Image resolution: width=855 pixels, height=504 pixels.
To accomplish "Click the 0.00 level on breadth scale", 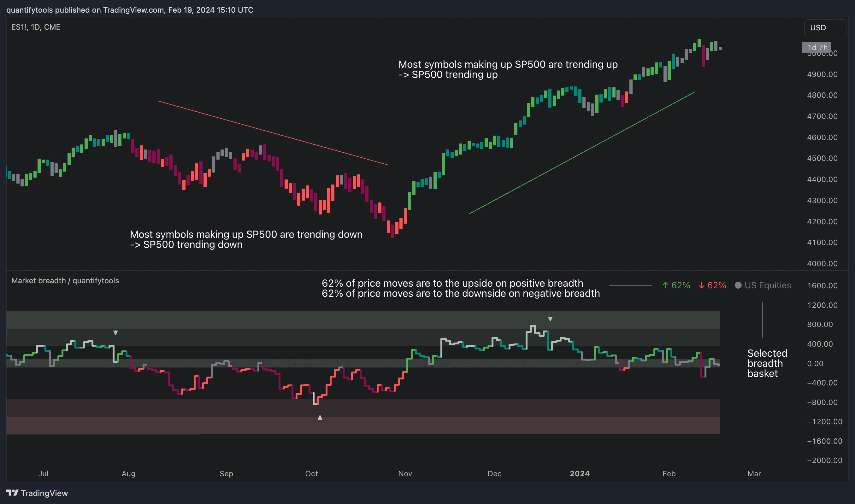I will pos(815,363).
